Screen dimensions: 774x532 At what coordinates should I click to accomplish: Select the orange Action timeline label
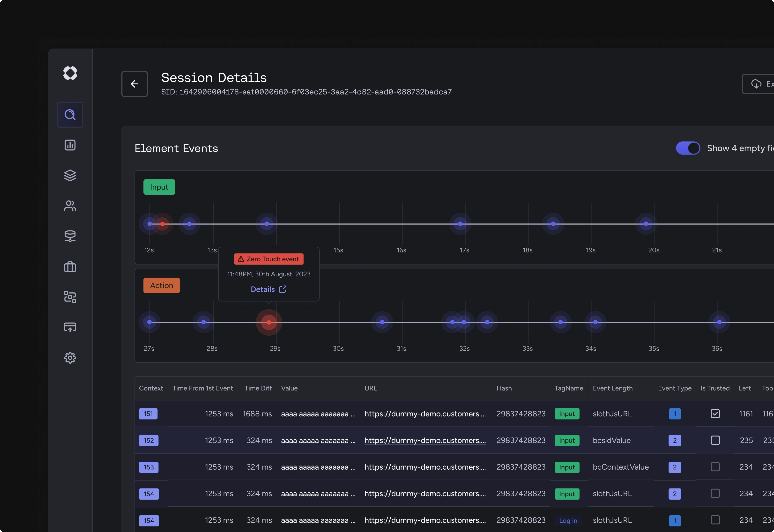tap(162, 285)
